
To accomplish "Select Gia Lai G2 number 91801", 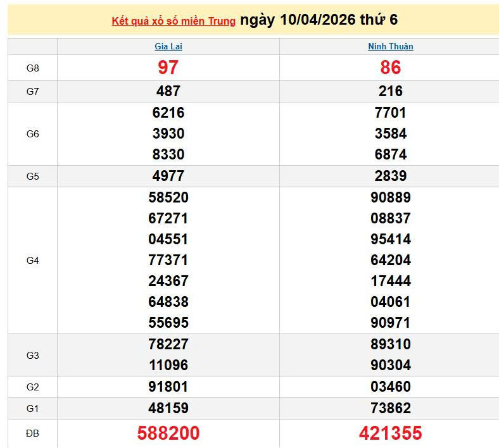I will [x=168, y=387].
